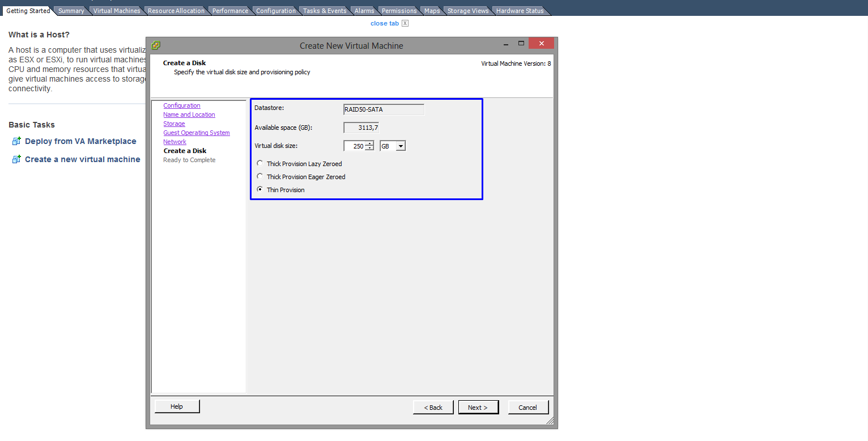Maximize the Create New Virtual Machine dialog

click(x=521, y=44)
